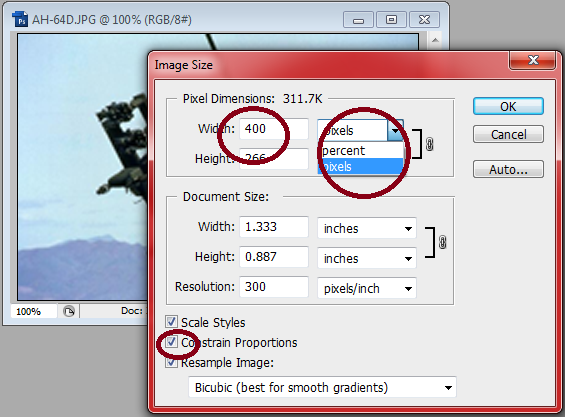
Task: Toggle the Resample Image checkbox
Action: tap(171, 362)
